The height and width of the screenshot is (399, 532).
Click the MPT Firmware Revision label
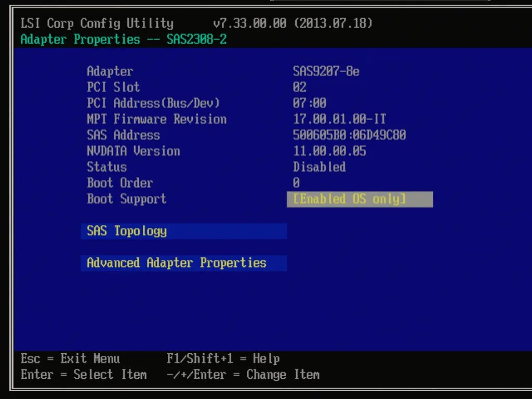[x=157, y=119]
